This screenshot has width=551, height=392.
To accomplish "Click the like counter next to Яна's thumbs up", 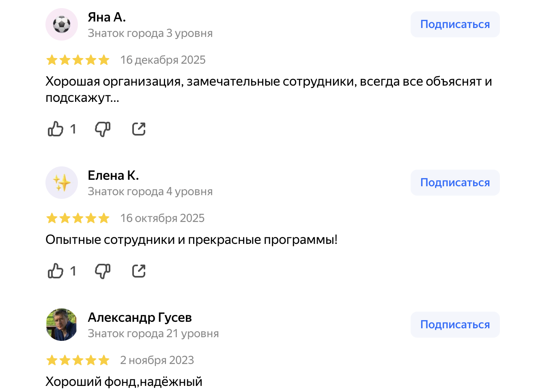I will tap(73, 129).
